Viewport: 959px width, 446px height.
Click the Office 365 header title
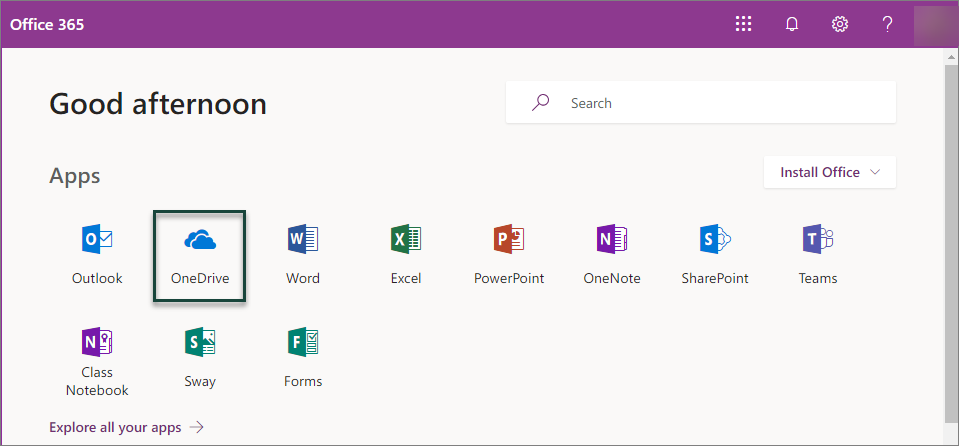pyautogui.click(x=47, y=24)
